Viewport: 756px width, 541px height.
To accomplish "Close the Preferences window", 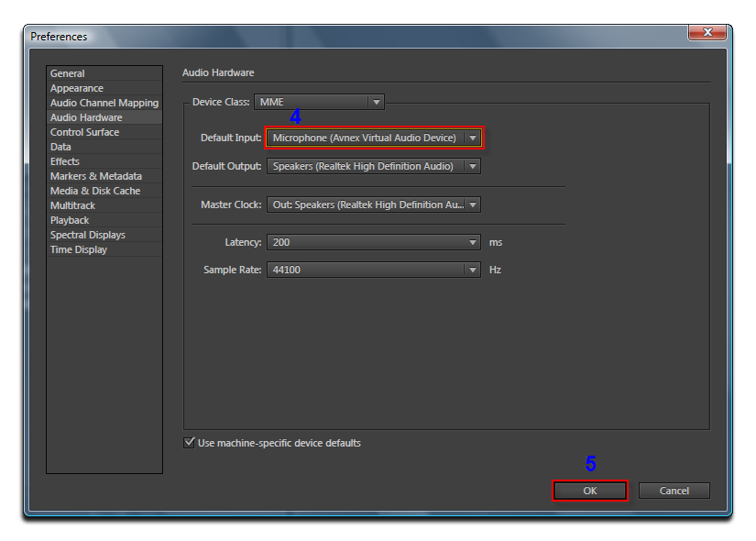I will 707,32.
